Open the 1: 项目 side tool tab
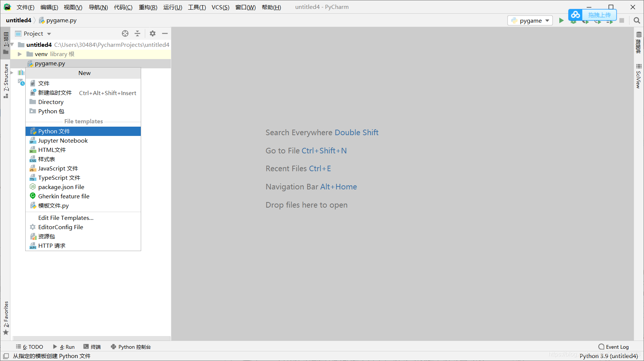 point(6,43)
